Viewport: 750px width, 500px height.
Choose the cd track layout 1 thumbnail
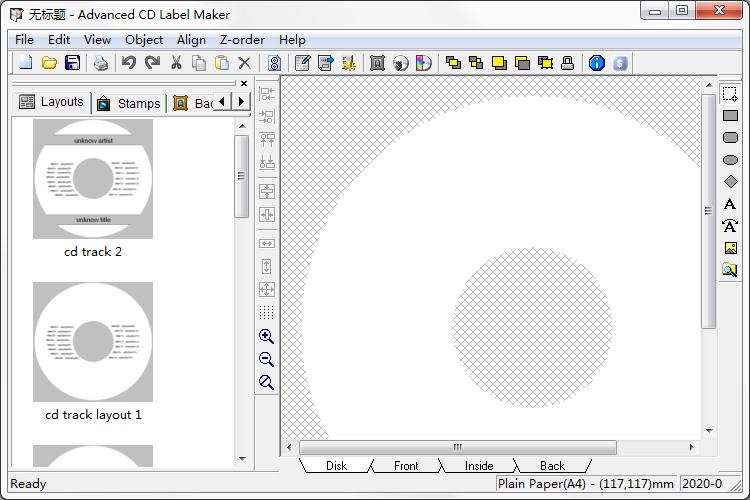tap(93, 342)
